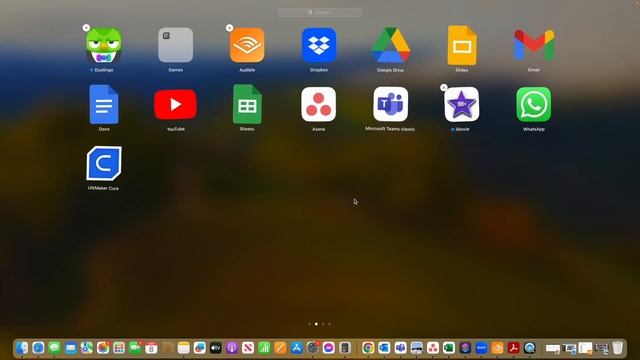This screenshot has height=360, width=640.
Task: Launch Google Drive
Action: 390,45
